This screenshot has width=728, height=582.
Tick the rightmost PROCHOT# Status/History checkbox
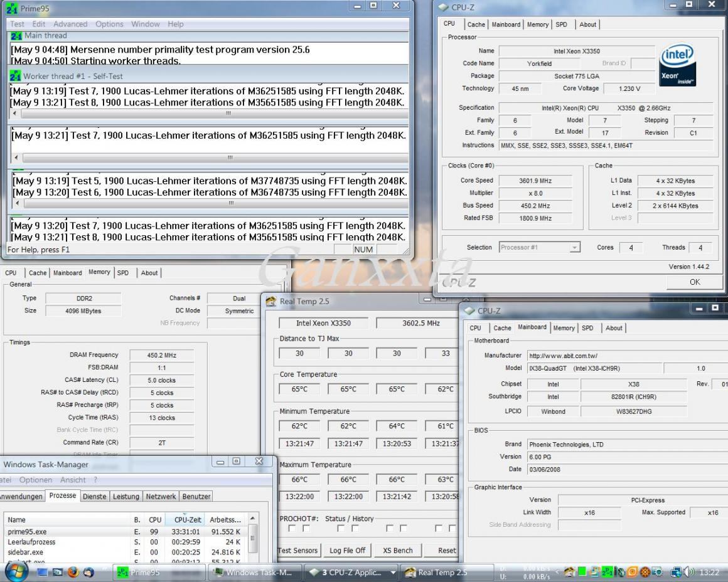[x=452, y=529]
